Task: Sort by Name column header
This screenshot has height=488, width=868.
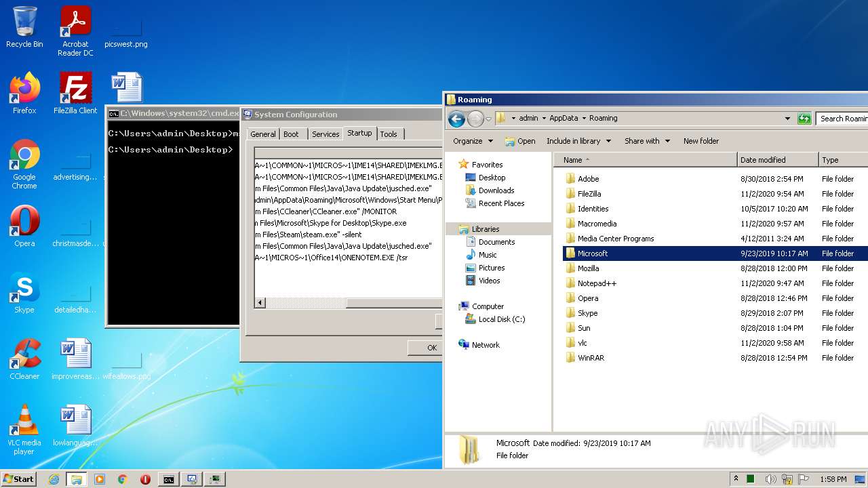Action: (x=645, y=160)
